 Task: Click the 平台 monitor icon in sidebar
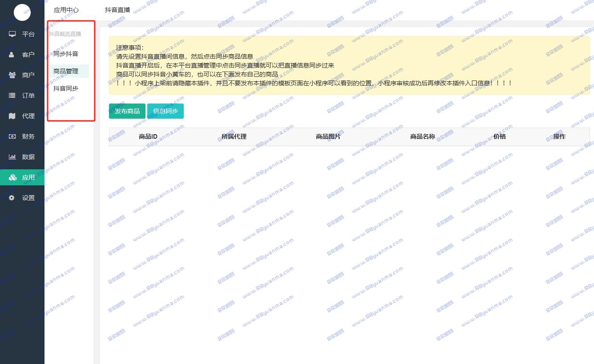pos(12,34)
